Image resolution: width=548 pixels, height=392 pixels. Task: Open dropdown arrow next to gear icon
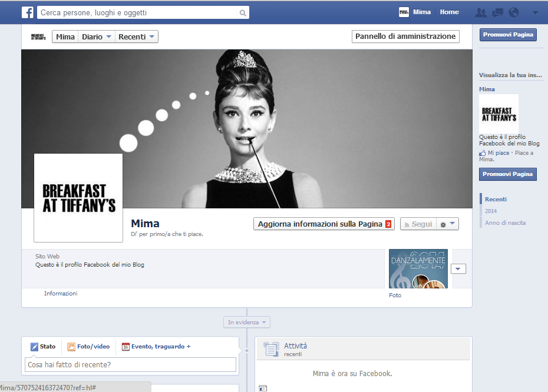click(x=452, y=224)
